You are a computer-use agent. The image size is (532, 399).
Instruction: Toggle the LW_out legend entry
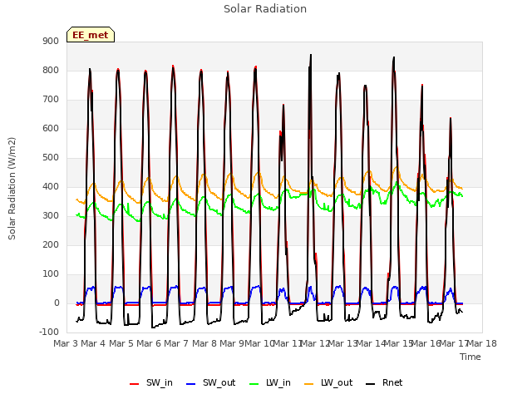328,382
